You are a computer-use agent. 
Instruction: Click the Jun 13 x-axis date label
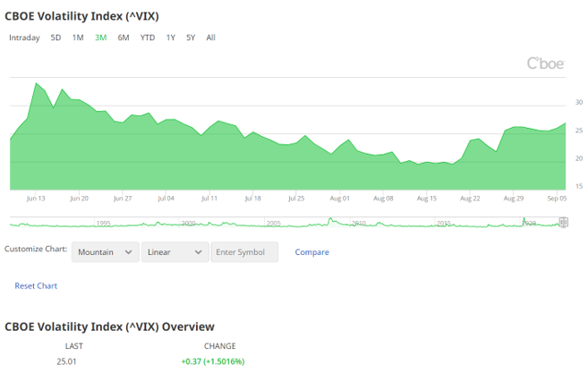[x=36, y=199]
